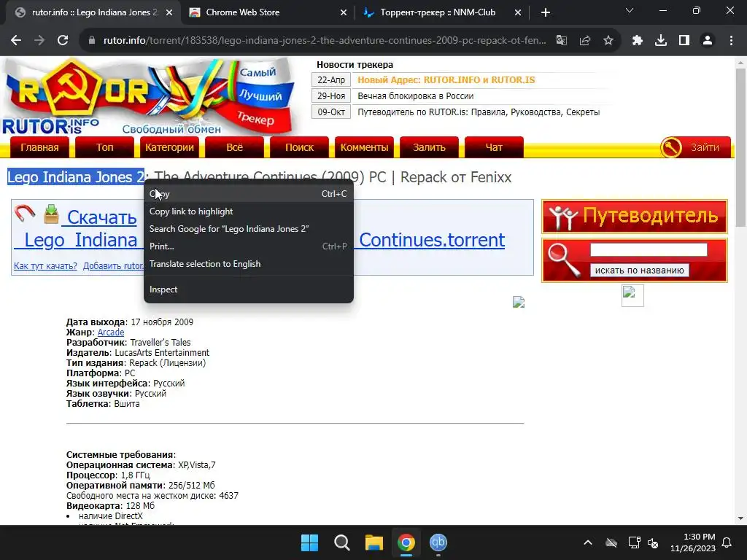Click the key icon beside Зайти
The width and height of the screenshot is (747, 560).
671,147
